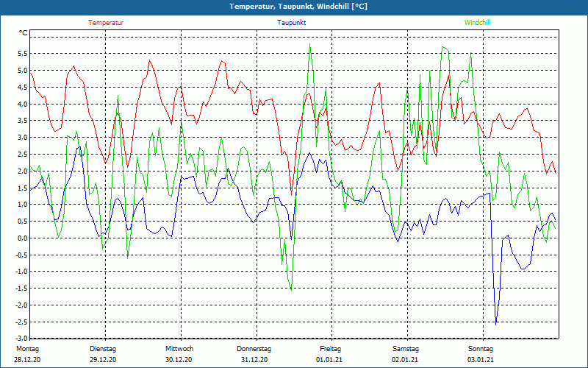Image resolution: width=588 pixels, height=368 pixels.
Task: Select the green Windchill legend label
Action: pyautogui.click(x=477, y=23)
